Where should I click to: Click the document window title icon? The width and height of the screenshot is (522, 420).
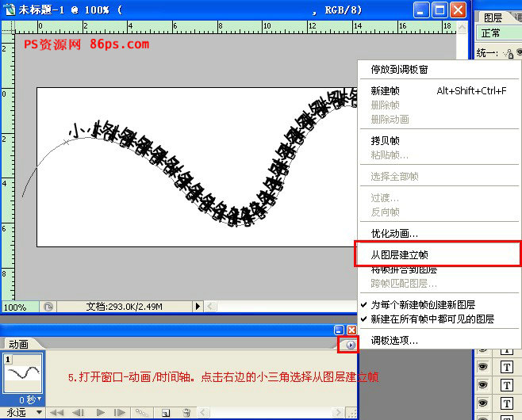coord(9,10)
